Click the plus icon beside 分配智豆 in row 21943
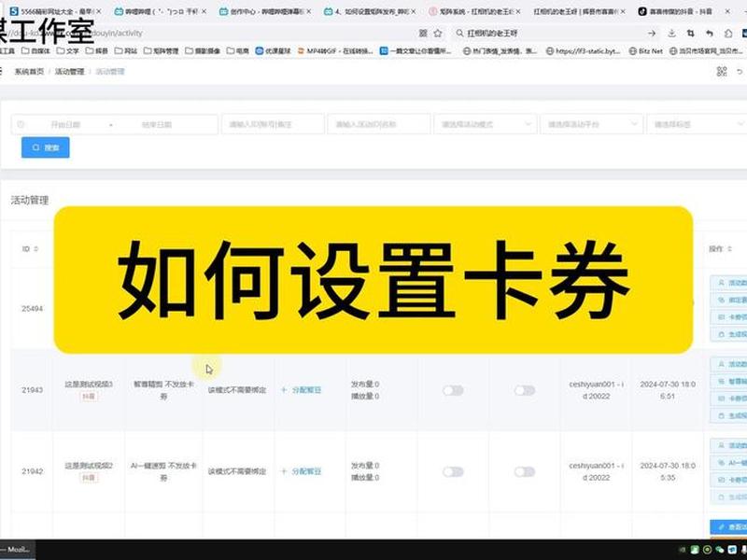This screenshot has width=747, height=560. click(284, 390)
